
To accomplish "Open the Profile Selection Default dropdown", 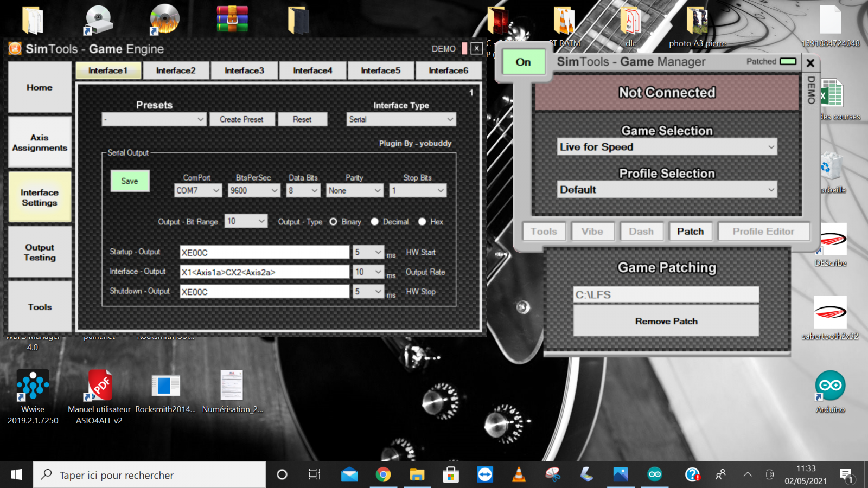I will [x=667, y=190].
